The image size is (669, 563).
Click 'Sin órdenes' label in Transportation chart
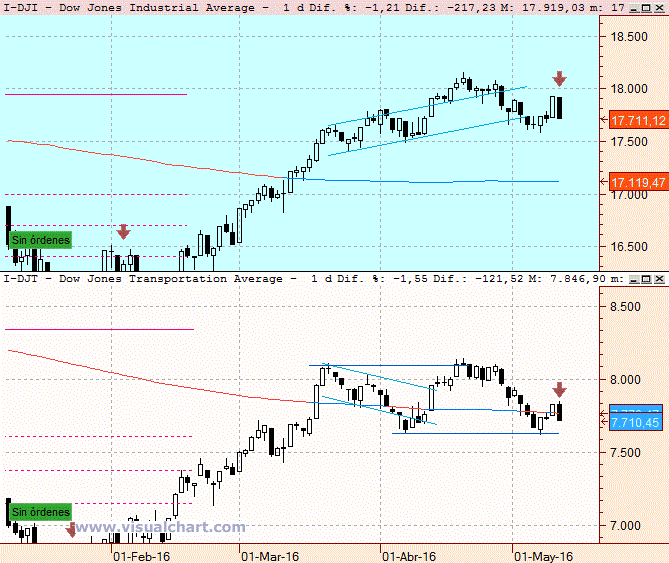pyautogui.click(x=41, y=512)
